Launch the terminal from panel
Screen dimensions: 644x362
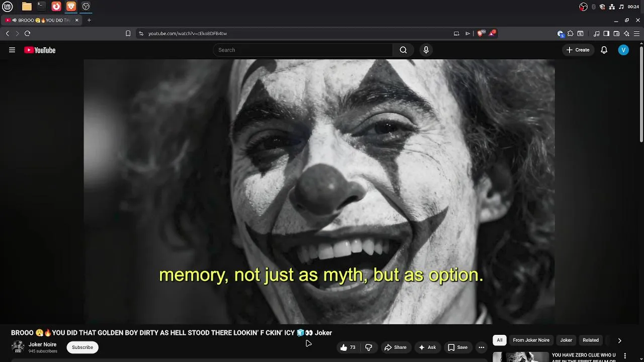coord(41,7)
